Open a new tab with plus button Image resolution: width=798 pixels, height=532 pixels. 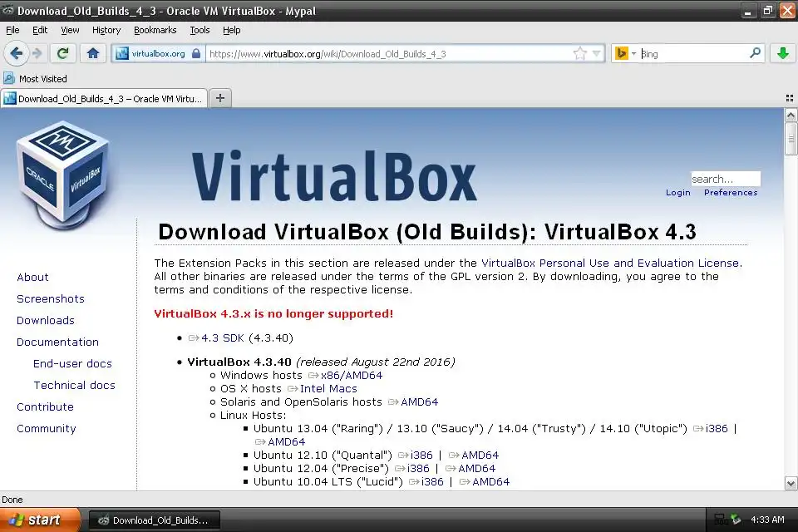219,98
